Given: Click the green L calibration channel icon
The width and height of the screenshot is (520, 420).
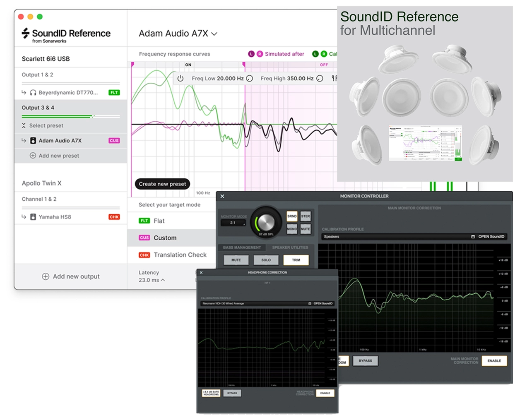Looking at the screenshot, I should [x=315, y=54].
